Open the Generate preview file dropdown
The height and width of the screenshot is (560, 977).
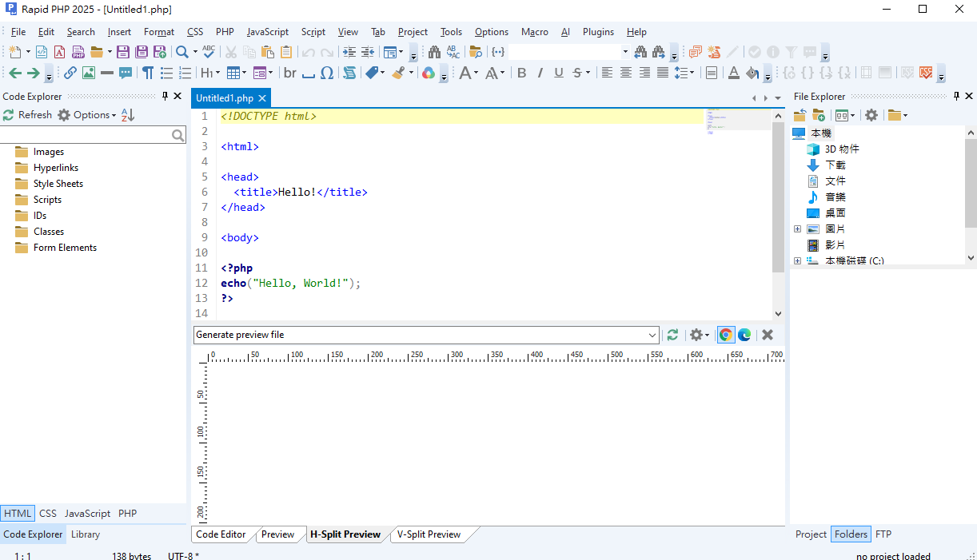coord(652,335)
